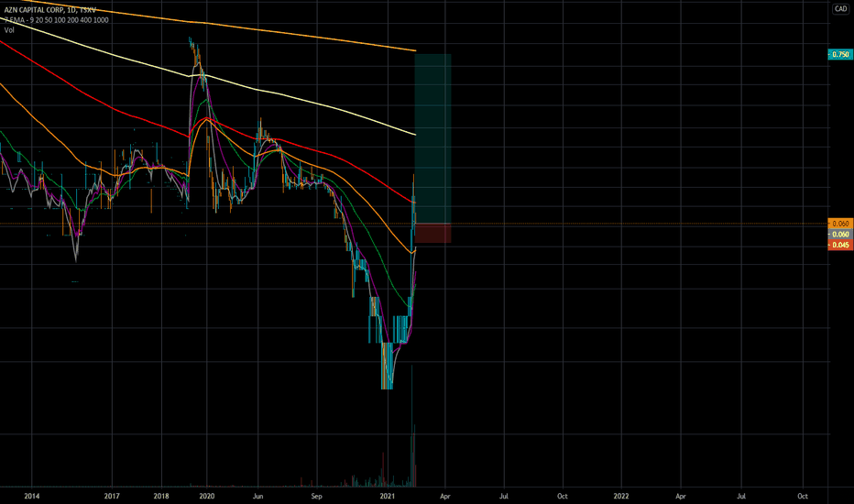Click the Jul label before 2022

[504, 496]
